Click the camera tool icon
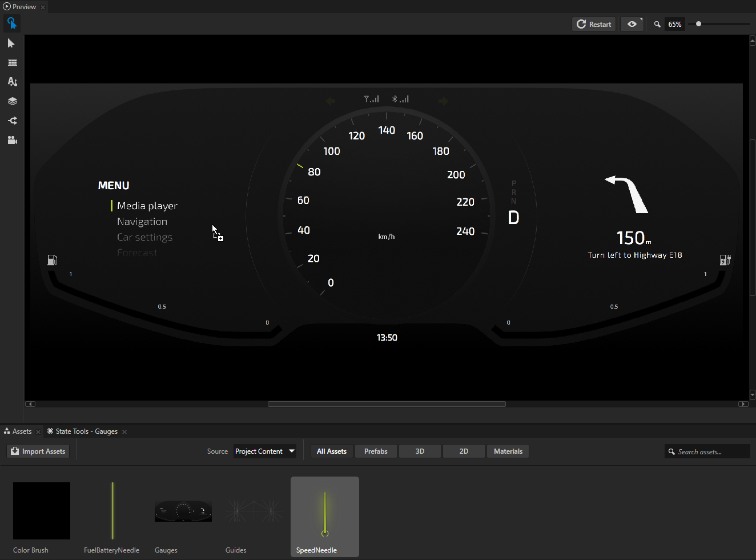Image resolution: width=756 pixels, height=560 pixels. pyautogui.click(x=12, y=140)
